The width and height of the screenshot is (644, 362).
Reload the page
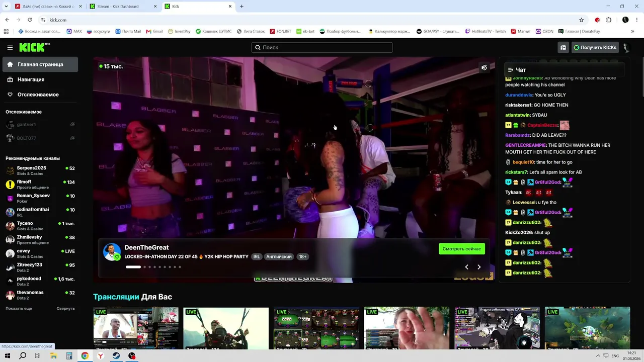point(30,20)
